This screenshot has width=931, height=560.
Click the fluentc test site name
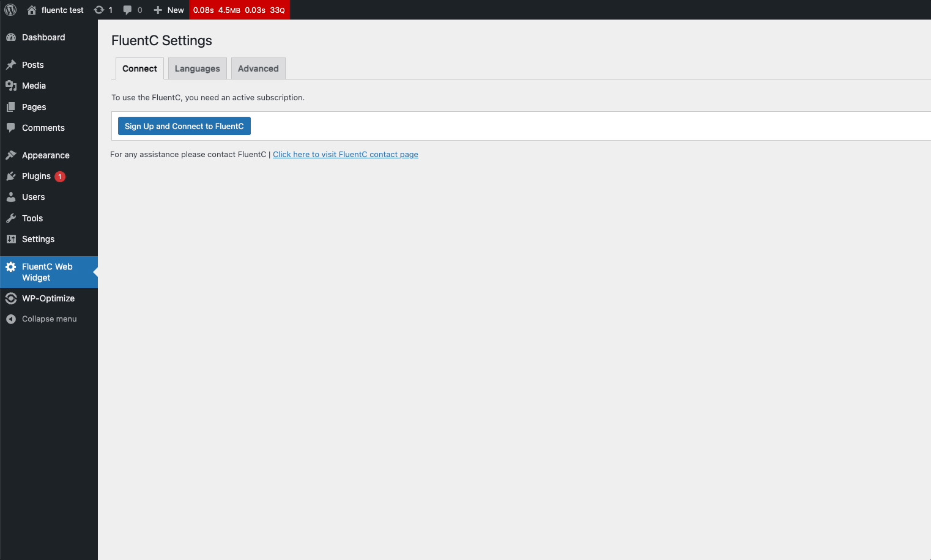pos(62,10)
